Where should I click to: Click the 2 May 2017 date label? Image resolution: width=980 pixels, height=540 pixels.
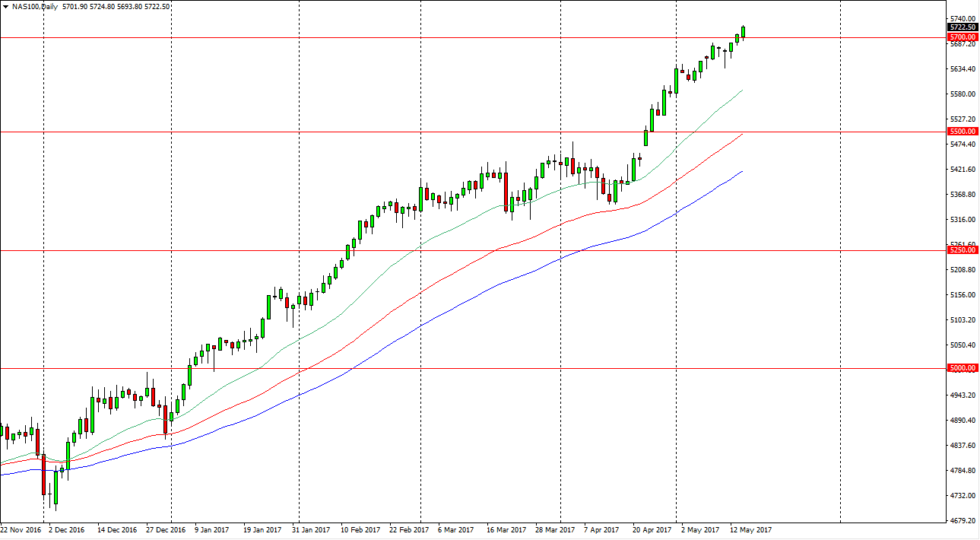[x=699, y=528]
